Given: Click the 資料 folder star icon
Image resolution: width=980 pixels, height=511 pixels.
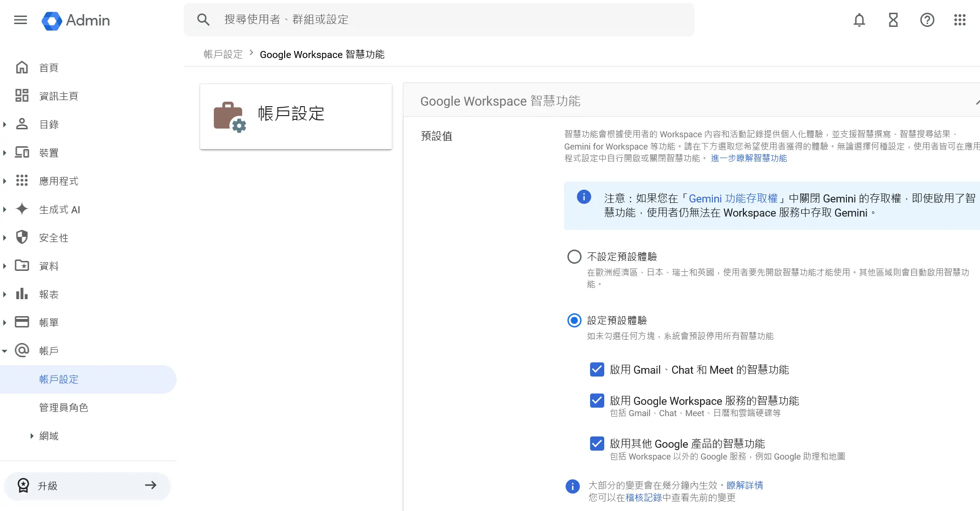Looking at the screenshot, I should coord(22,266).
